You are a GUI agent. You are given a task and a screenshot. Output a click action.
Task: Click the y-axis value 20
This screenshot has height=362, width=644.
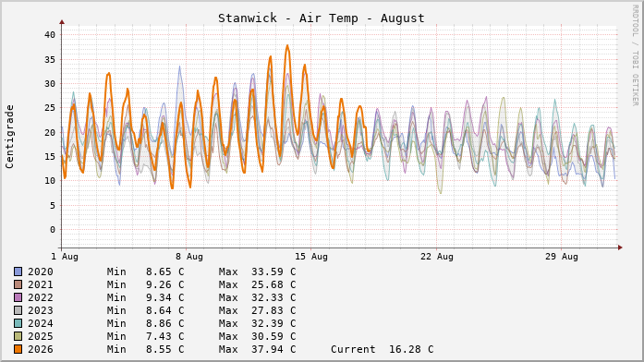[x=50, y=133]
